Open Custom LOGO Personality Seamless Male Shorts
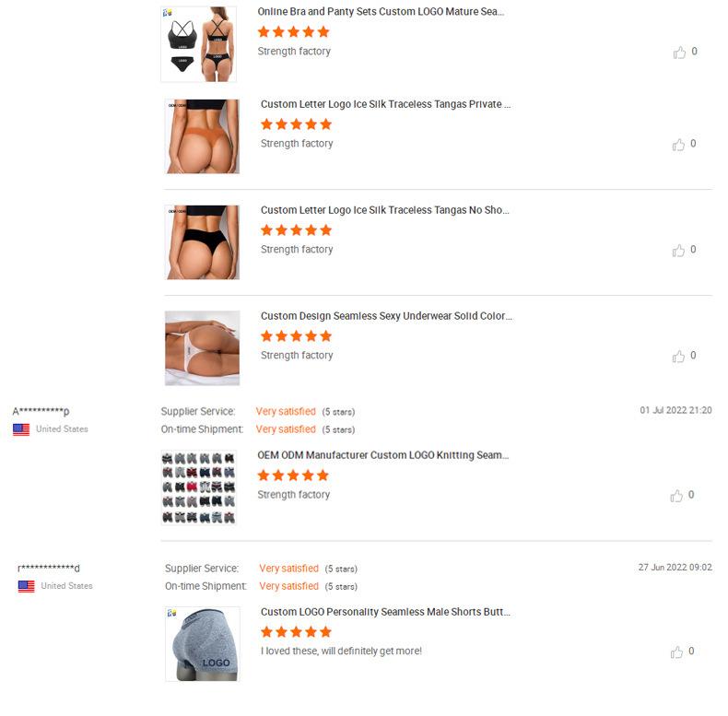Viewport: 728px width, 716px height. pos(385,612)
